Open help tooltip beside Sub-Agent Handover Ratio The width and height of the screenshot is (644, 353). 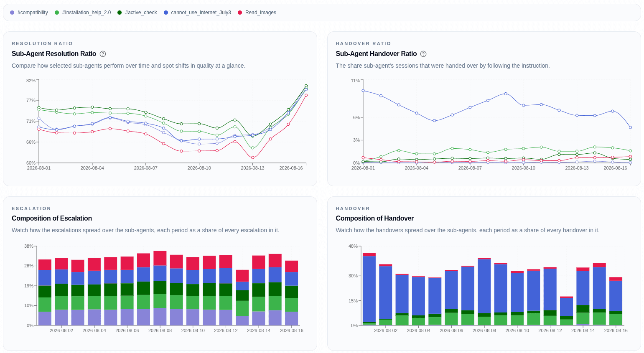point(423,54)
